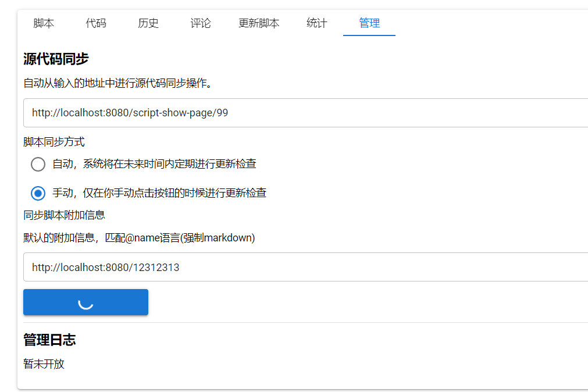View the 历史 tab

(x=148, y=23)
